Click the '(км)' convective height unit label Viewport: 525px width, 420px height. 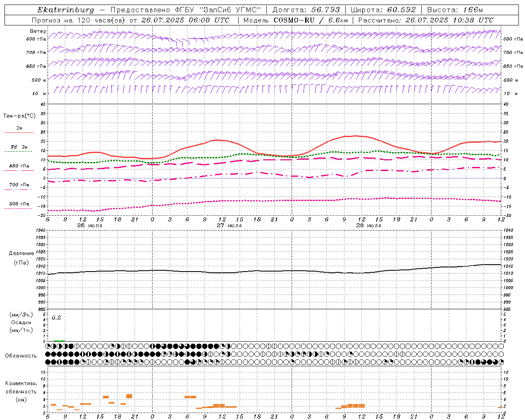coord(21,399)
